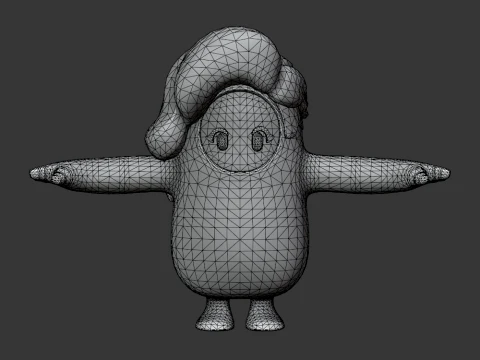Click the character's left foot
Viewport: 480px width, 360px height.
[265, 314]
